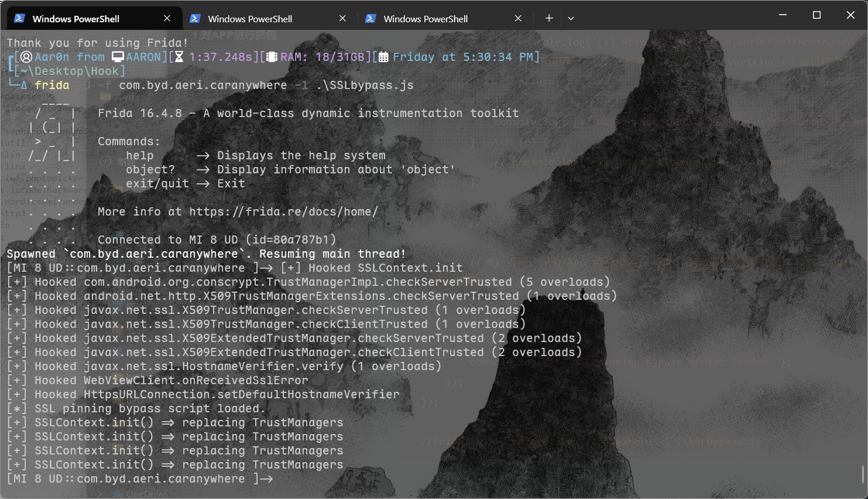Screen dimensions: 868x499
Task: Click the 'help' command entry
Action: [140, 155]
